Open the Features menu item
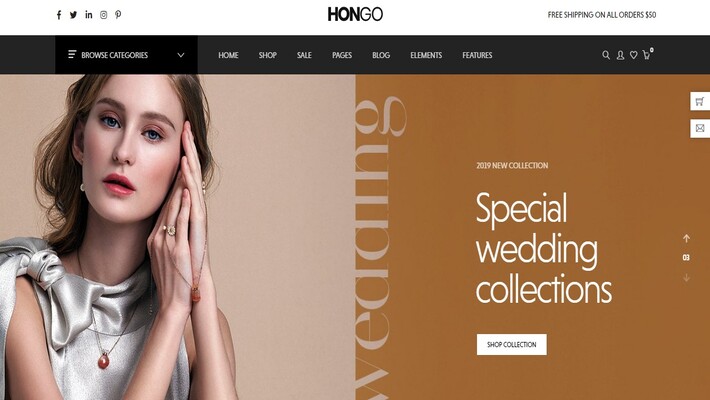 (477, 55)
